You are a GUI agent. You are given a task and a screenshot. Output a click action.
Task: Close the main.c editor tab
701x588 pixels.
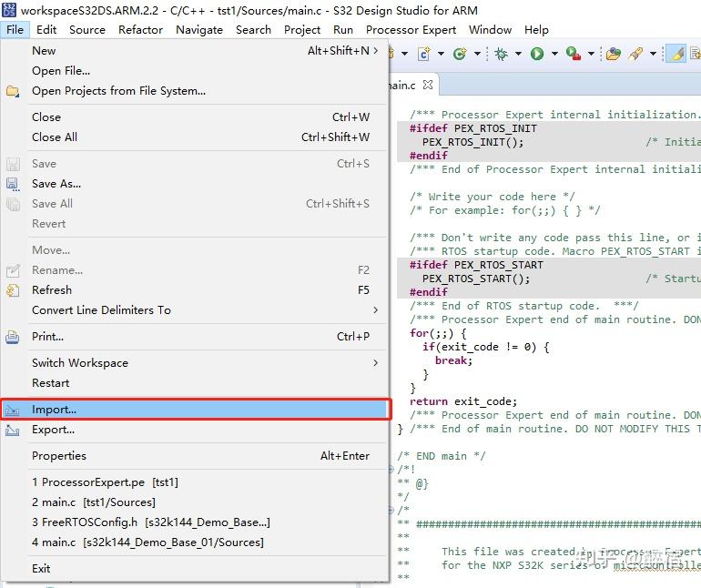[428, 86]
